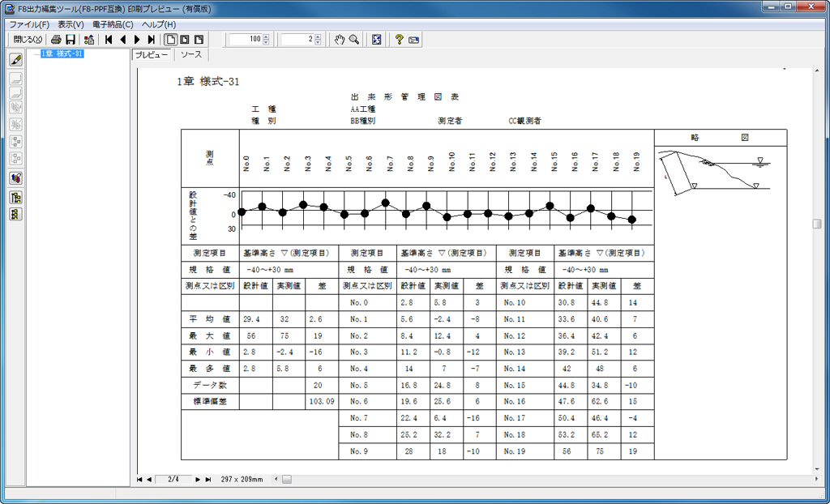Click the zoom percentage field showing 100

[245, 39]
